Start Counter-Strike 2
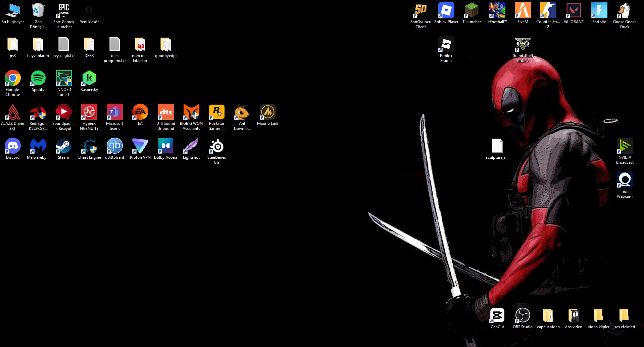The height and width of the screenshot is (347, 644). (548, 10)
